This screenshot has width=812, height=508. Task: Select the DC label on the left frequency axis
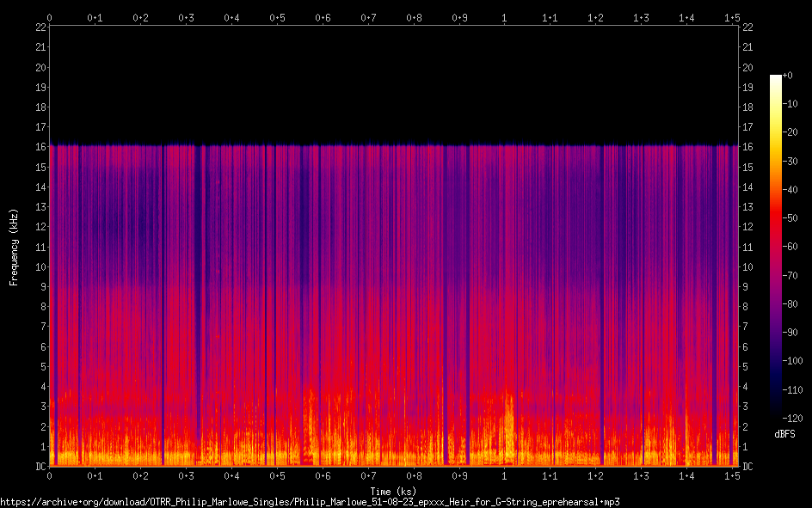[40, 467]
